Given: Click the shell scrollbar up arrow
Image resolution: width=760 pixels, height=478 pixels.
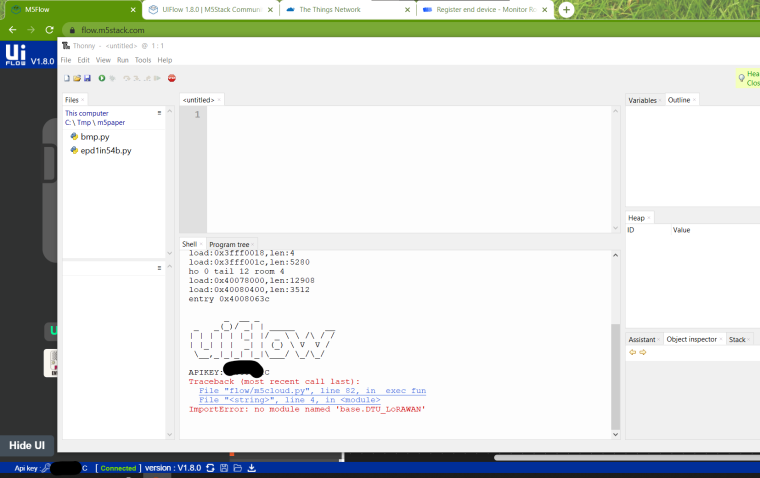Looking at the screenshot, I should coord(616,255).
